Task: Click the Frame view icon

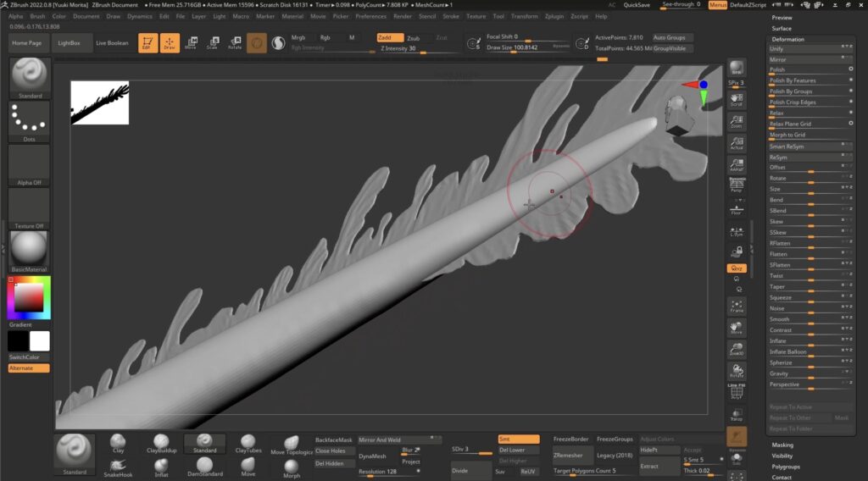Action: click(737, 306)
